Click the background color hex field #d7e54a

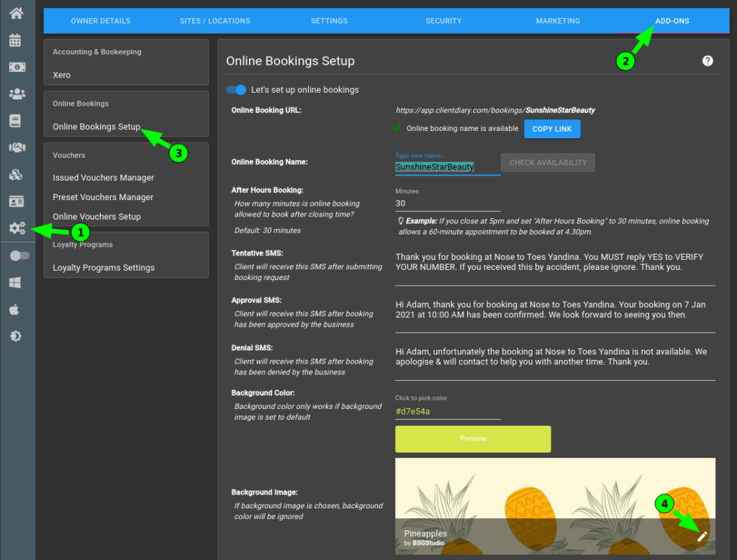(x=447, y=412)
